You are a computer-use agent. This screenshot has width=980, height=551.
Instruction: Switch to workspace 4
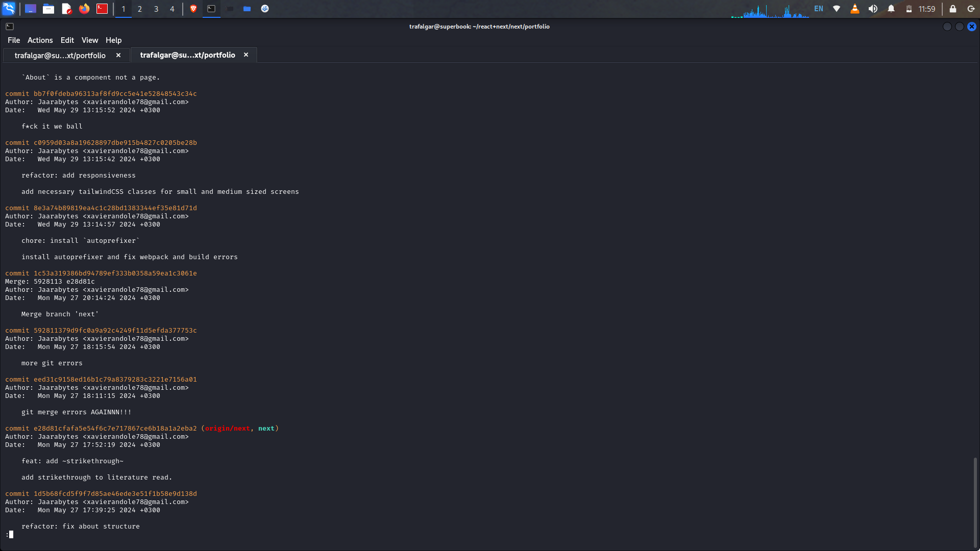pos(172,9)
